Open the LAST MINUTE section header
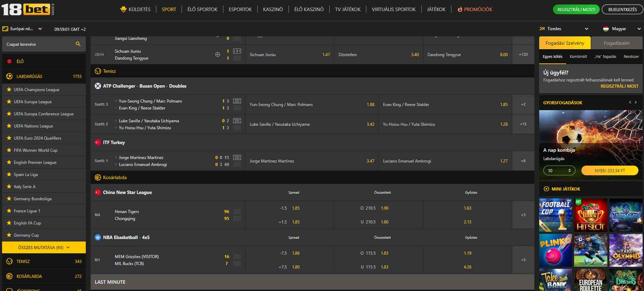 coord(312,282)
